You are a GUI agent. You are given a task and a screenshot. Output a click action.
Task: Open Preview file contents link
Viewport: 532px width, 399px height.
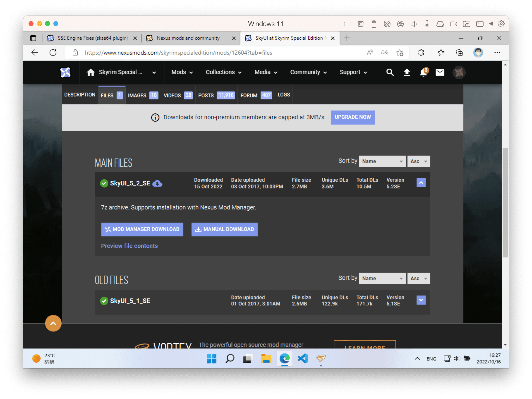pyautogui.click(x=129, y=246)
